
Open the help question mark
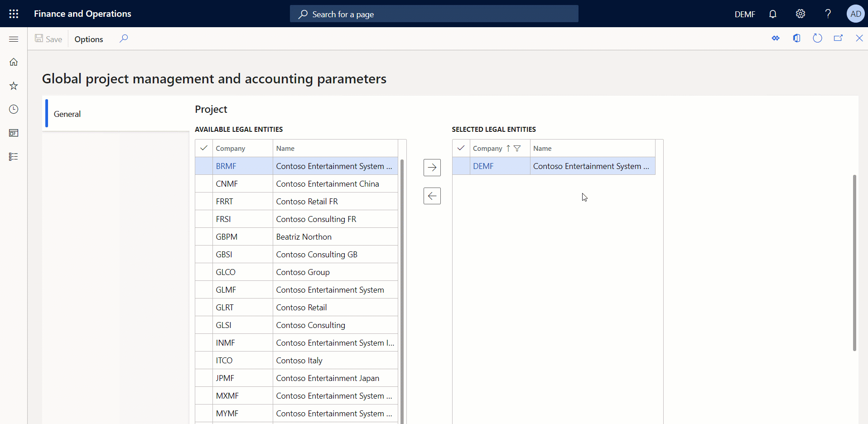pos(828,14)
